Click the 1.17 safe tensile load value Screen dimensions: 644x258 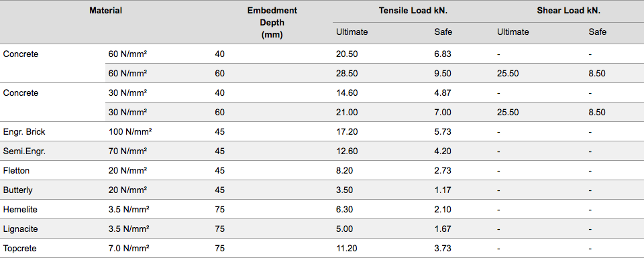[443, 190]
